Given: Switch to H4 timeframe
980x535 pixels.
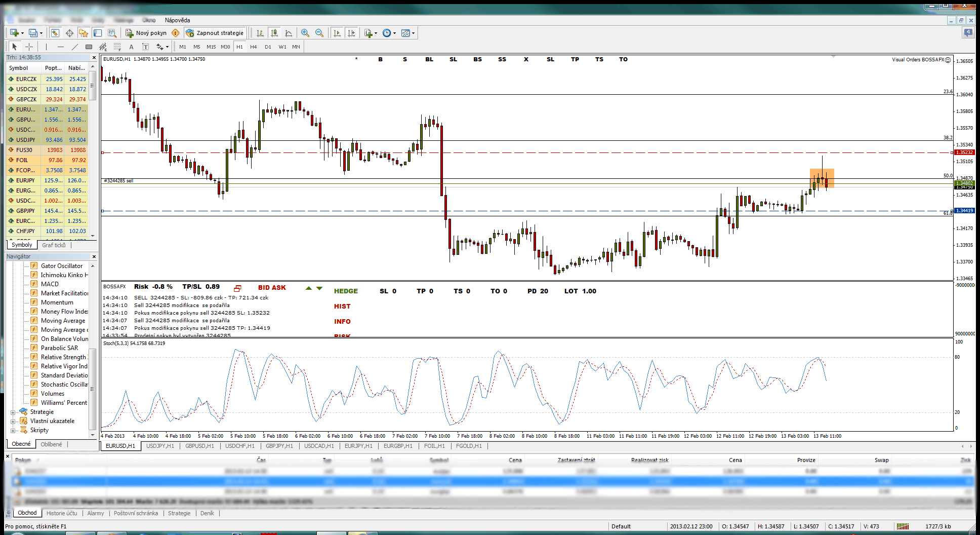Looking at the screenshot, I should tap(254, 47).
